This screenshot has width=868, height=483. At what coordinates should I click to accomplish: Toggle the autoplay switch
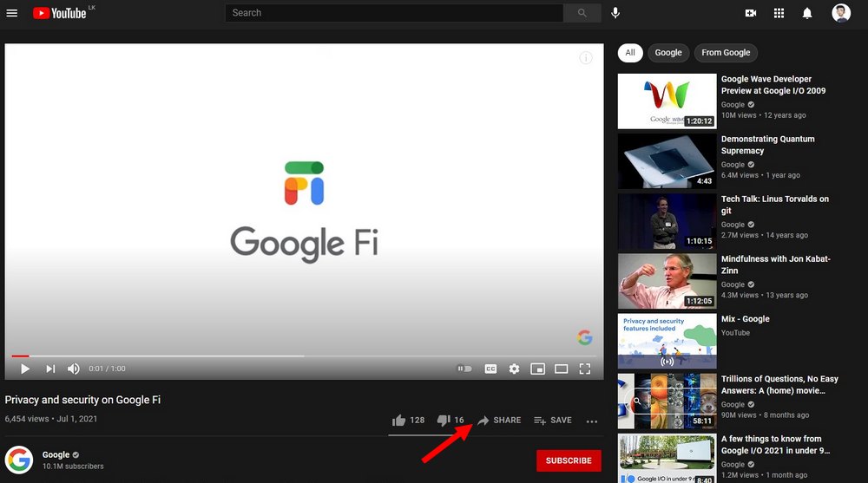coord(464,369)
